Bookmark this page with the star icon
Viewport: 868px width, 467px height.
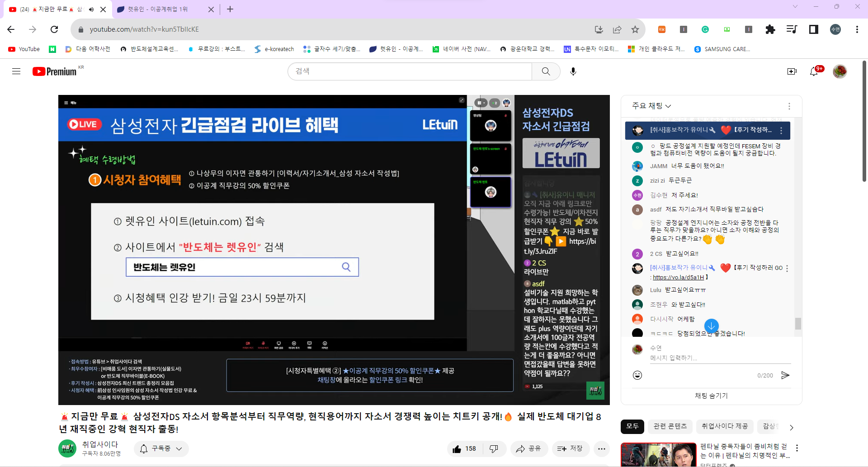pos(635,29)
